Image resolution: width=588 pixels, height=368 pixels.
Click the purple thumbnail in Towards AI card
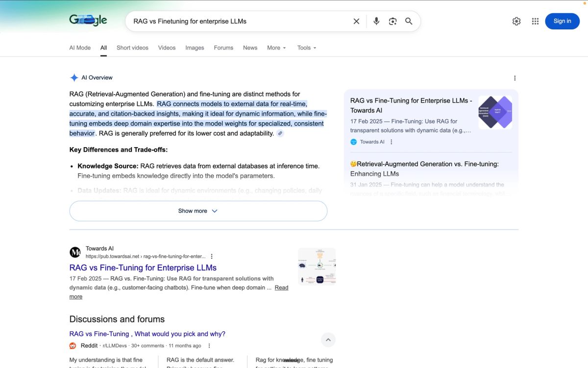click(x=495, y=112)
